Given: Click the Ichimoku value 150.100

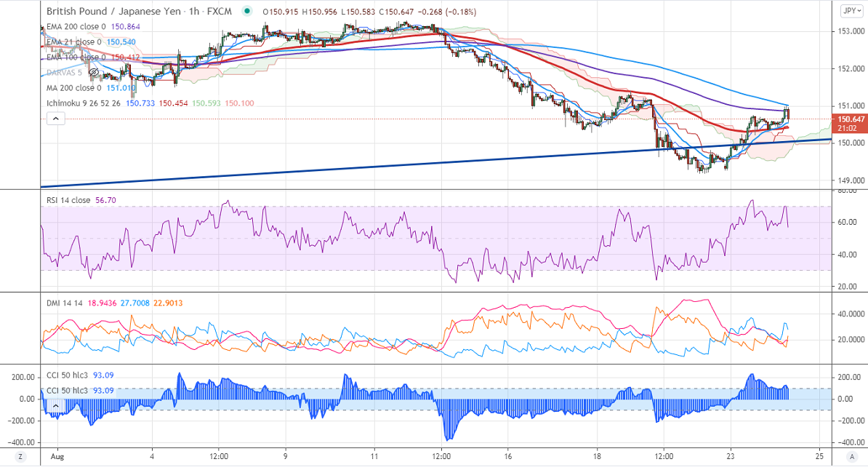Looking at the screenshot, I should [240, 103].
